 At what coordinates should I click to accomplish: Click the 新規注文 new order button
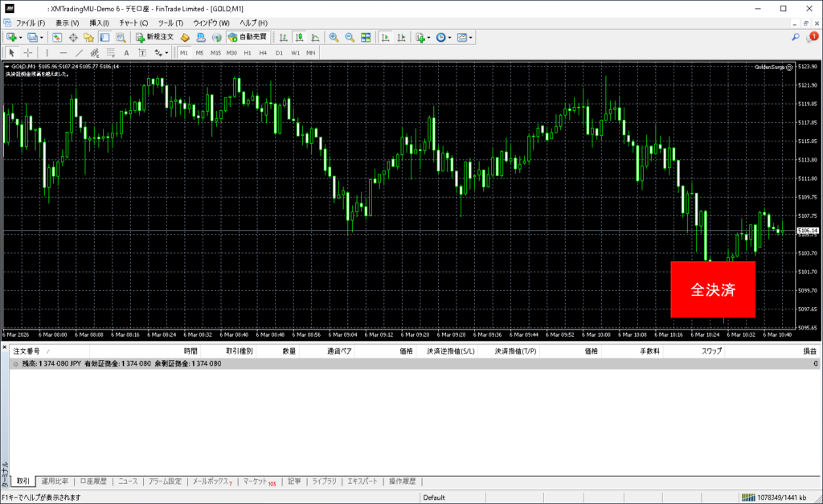[154, 37]
